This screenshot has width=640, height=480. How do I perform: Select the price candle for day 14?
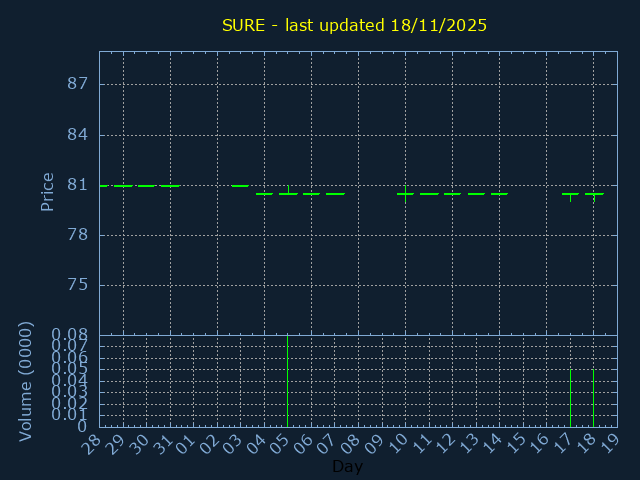[x=499, y=194]
